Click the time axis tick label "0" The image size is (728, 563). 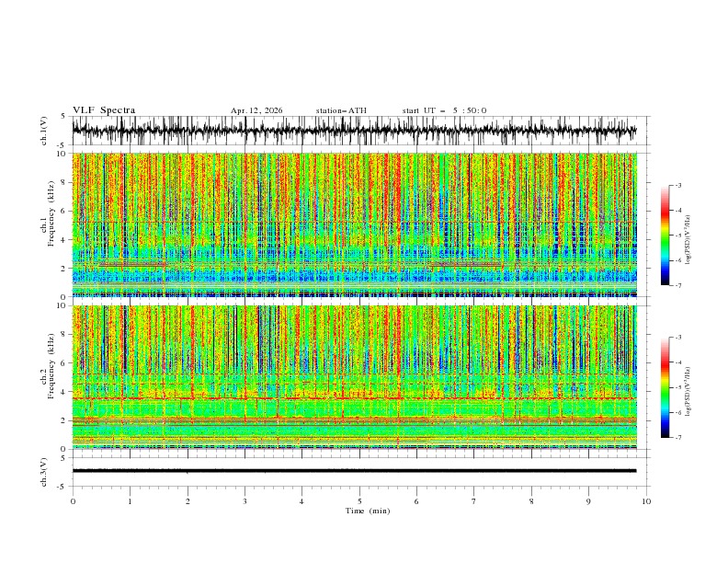73,501
